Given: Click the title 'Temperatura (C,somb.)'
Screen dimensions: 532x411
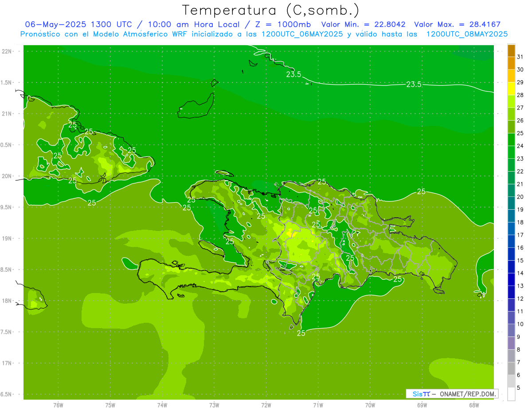Looking at the screenshot, I should pos(270,10).
